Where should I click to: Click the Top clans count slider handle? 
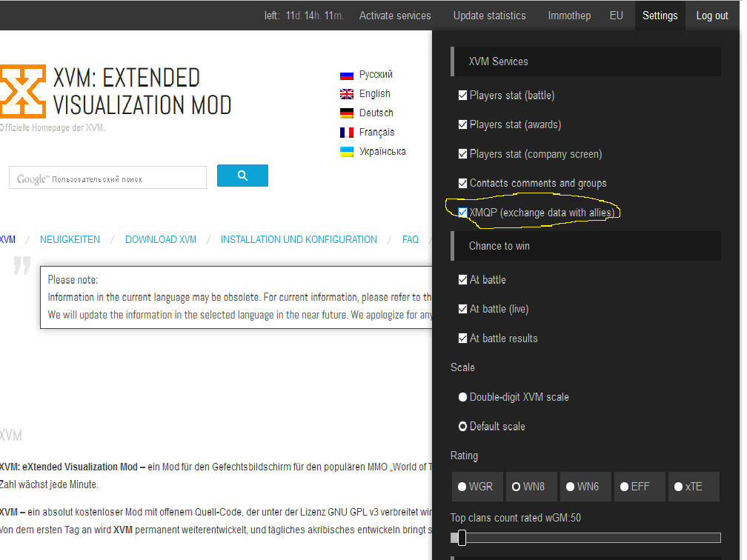click(461, 538)
